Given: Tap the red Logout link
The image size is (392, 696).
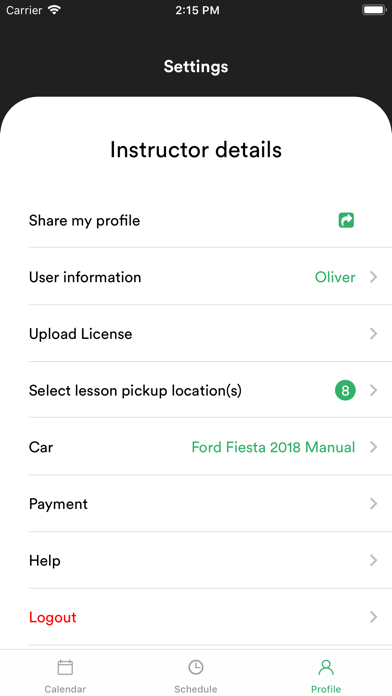Looking at the screenshot, I should click(x=53, y=617).
